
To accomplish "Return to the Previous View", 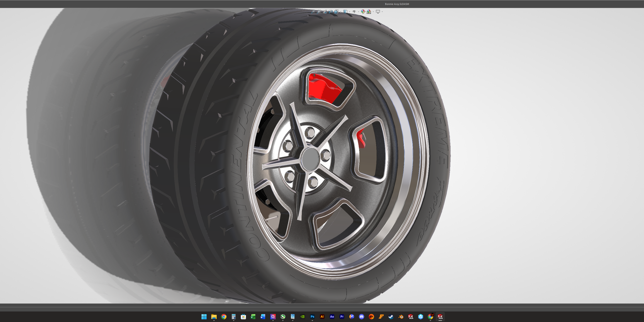I will click(325, 12).
